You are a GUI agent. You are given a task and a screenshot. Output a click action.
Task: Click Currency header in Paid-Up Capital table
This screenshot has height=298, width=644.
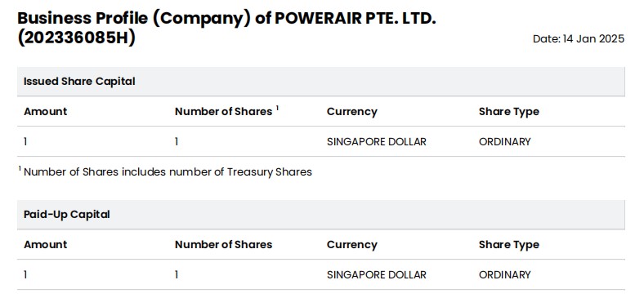(352, 245)
